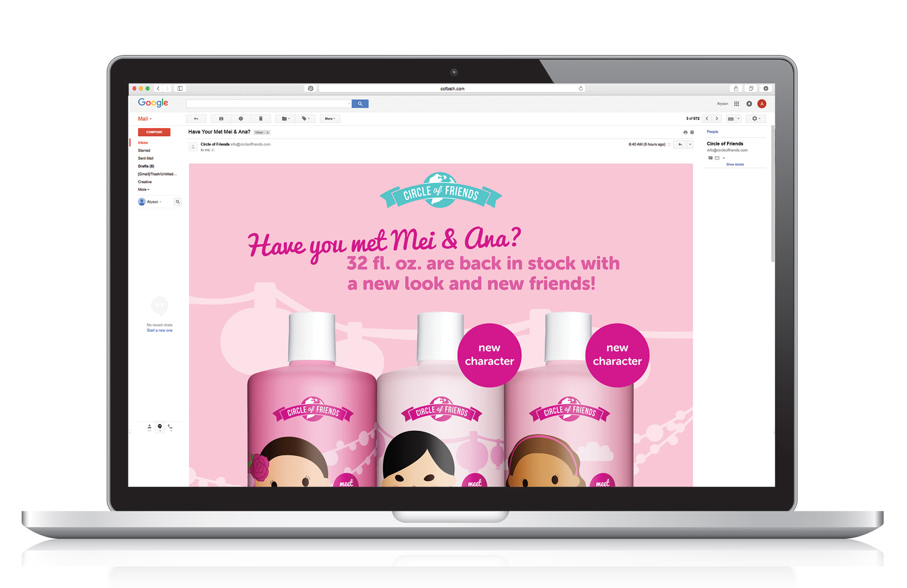Open the Alyson chat status dropdown
The image size is (907, 588).
coord(161,202)
